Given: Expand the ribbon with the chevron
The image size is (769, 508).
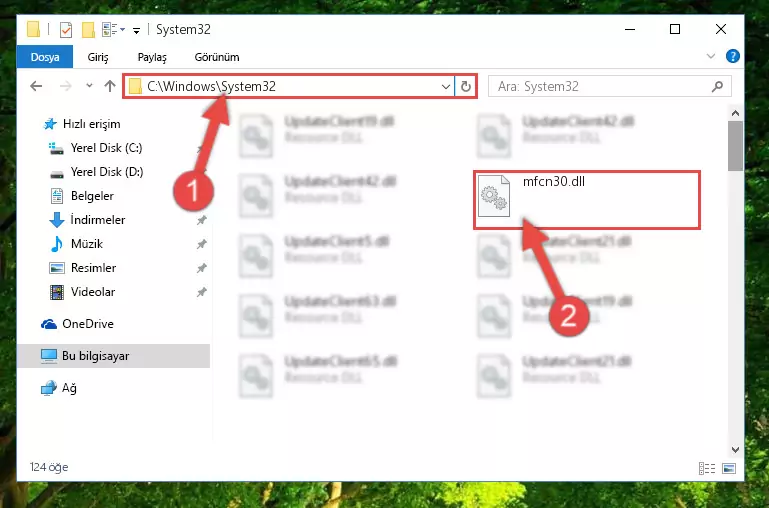Looking at the screenshot, I should [711, 56].
